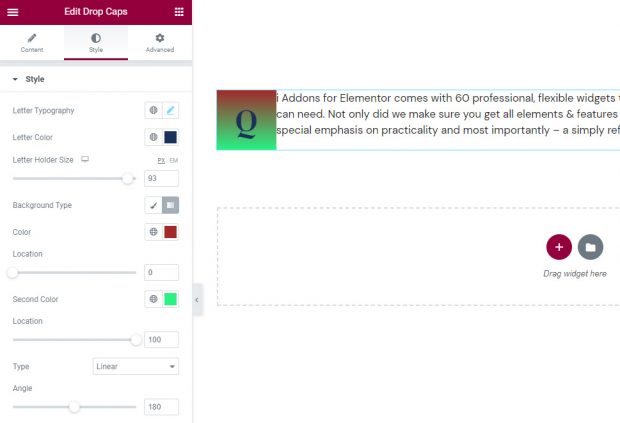Screen dimensions: 620x423
Task: Click add new section plus button
Action: pyautogui.click(x=558, y=247)
